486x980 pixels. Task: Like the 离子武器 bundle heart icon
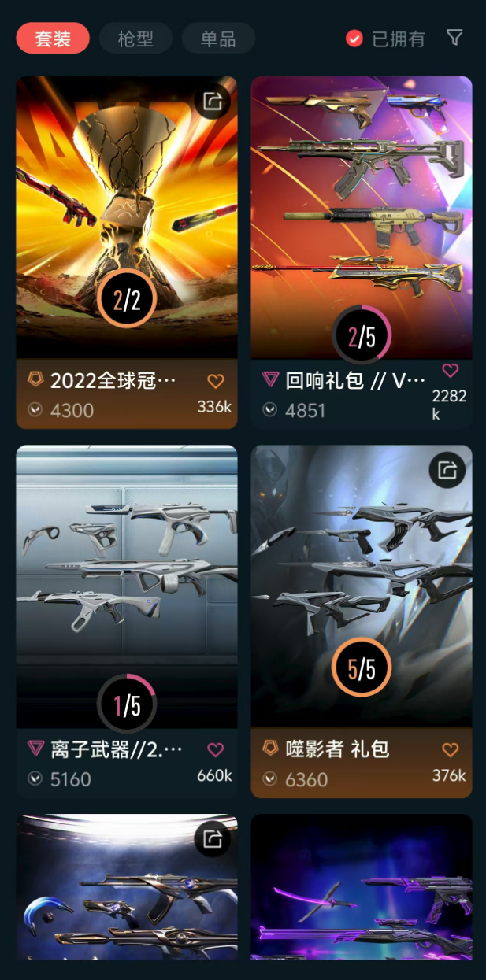(x=216, y=750)
